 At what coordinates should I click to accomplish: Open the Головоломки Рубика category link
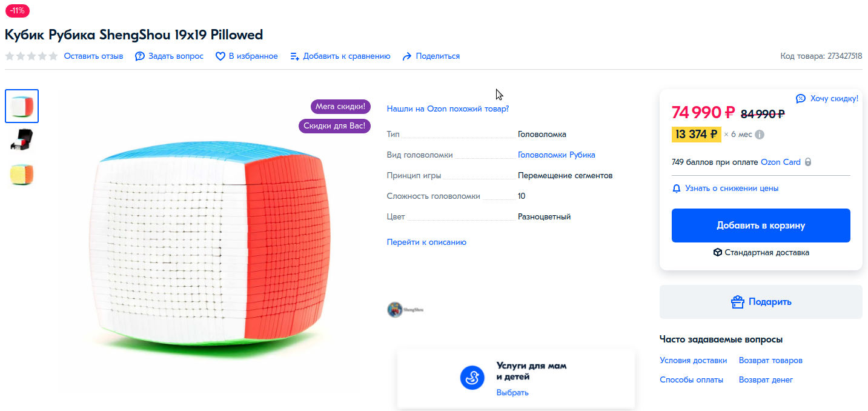pyautogui.click(x=556, y=155)
